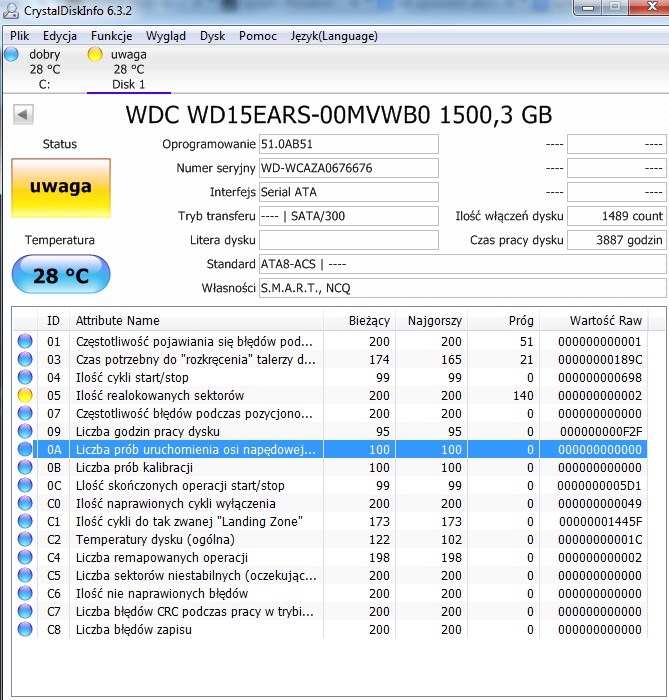
Task: Select the row 'Ilość realokowanych sektorów'
Action: 330,396
